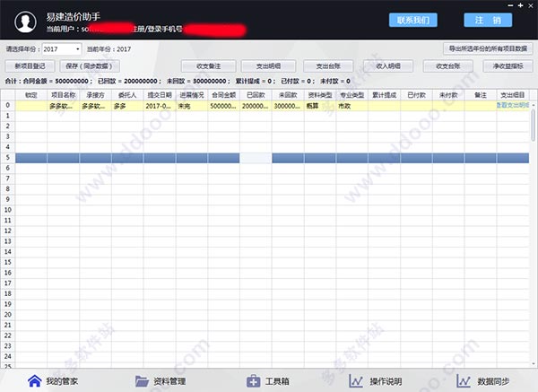This screenshot has width=538, height=392.
Task: Select the 提交日期 column header
Action: [160, 95]
